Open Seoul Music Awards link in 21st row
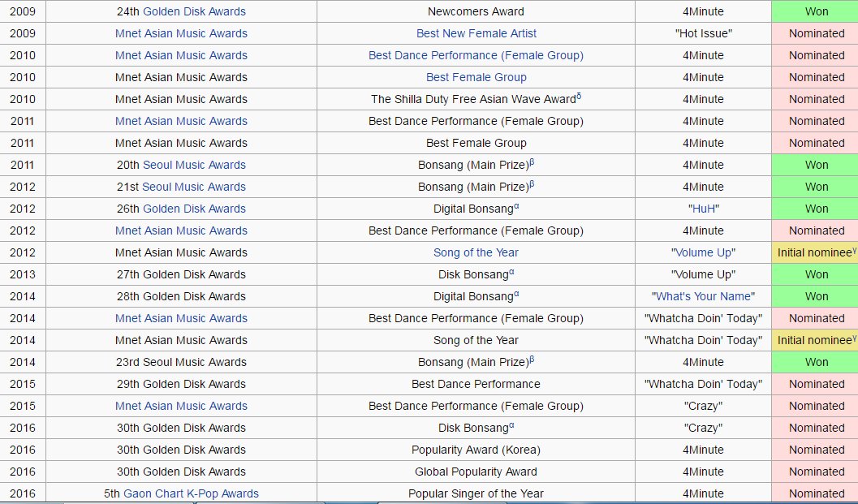The width and height of the screenshot is (858, 504). click(x=194, y=187)
